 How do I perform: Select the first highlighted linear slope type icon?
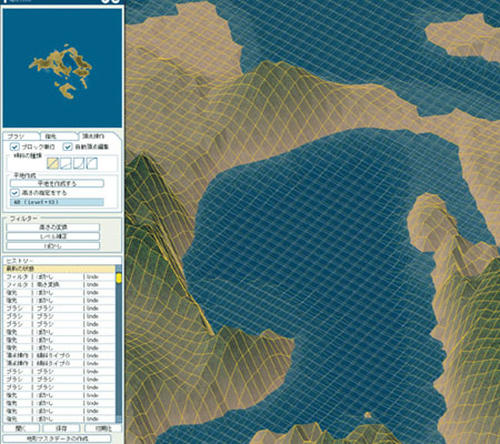coord(53,163)
